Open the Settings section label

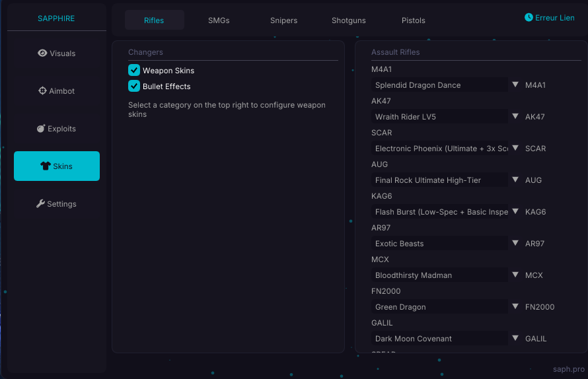pos(62,204)
